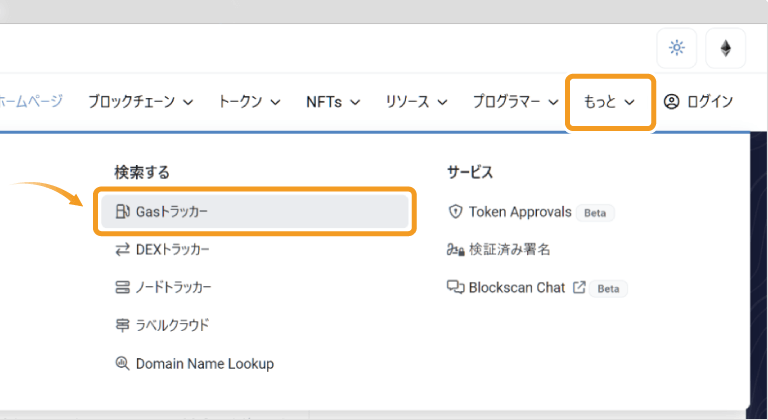Click the external link icon after Blockscan Chat

point(579,287)
